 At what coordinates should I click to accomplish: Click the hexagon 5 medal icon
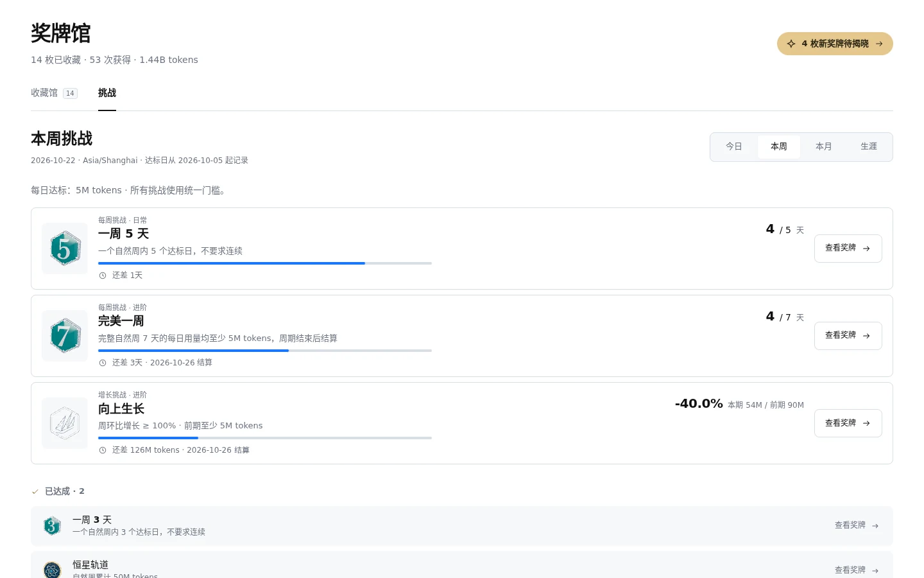click(x=65, y=249)
